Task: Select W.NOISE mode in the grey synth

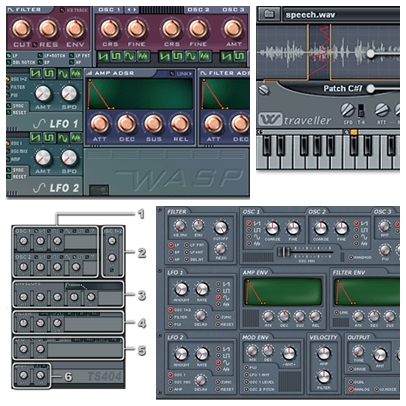Action: pos(376,389)
